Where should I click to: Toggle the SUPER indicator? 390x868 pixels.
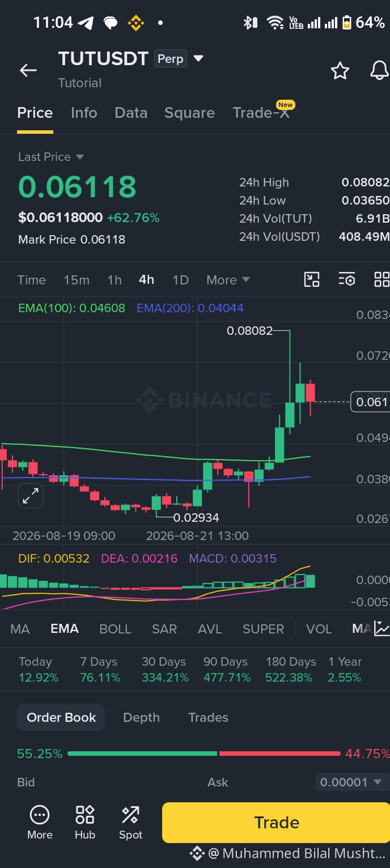[263, 629]
